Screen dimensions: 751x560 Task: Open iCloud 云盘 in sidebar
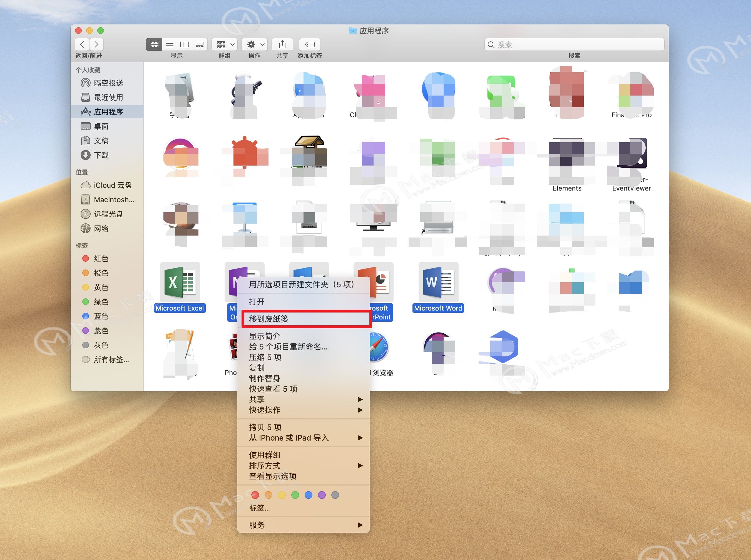point(107,185)
